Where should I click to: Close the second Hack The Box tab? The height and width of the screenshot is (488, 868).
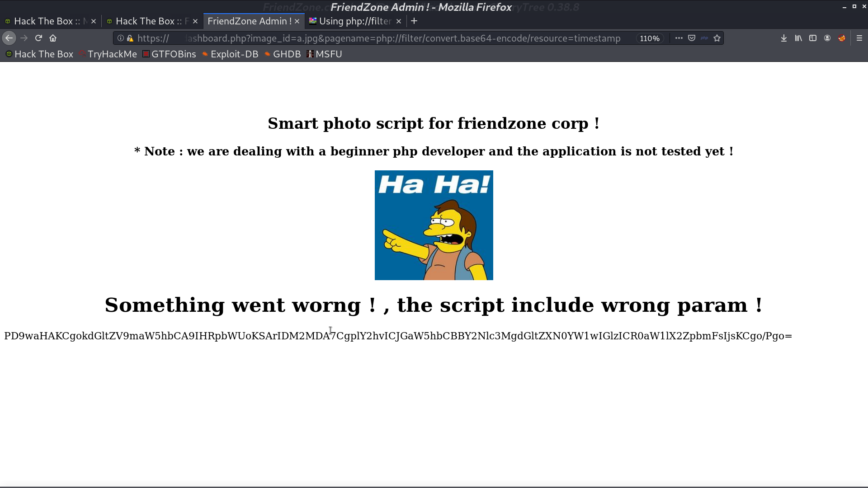tap(195, 21)
